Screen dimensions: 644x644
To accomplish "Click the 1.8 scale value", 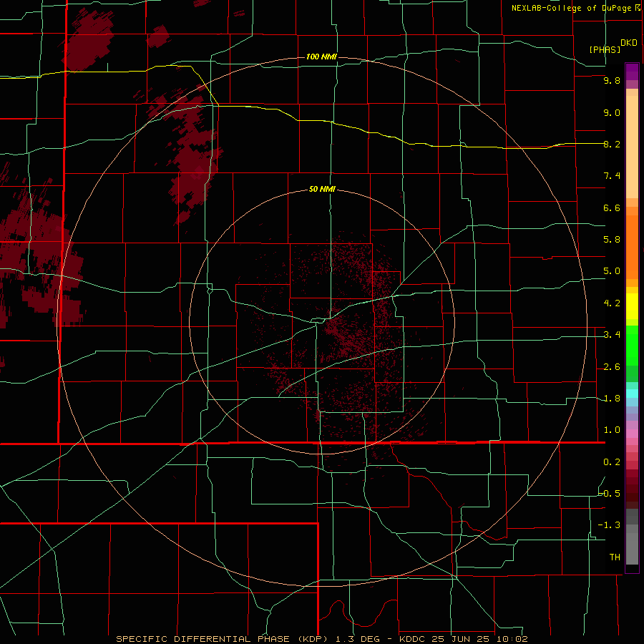I will [x=612, y=399].
